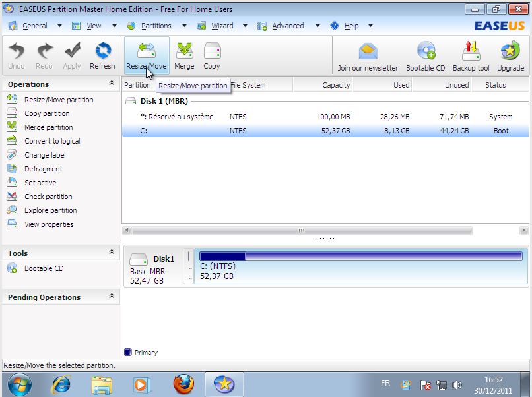
Task: Click the Merge partition sidebar icon
Action: [12, 127]
